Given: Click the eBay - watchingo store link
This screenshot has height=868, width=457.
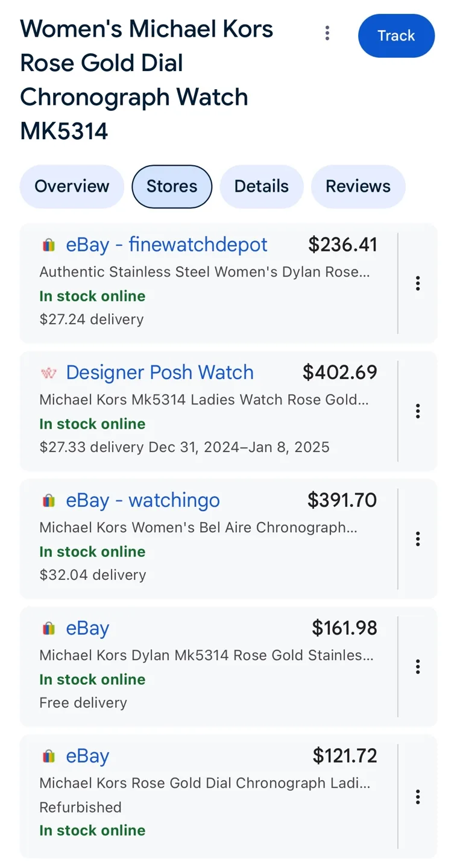Looking at the screenshot, I should pyautogui.click(x=143, y=500).
